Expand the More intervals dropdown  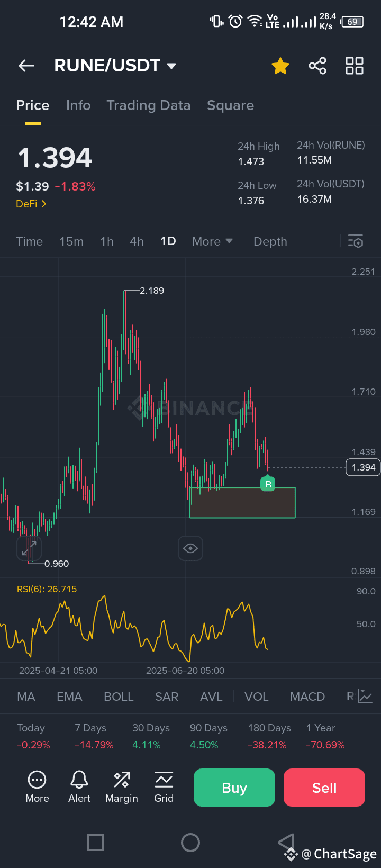(x=212, y=241)
